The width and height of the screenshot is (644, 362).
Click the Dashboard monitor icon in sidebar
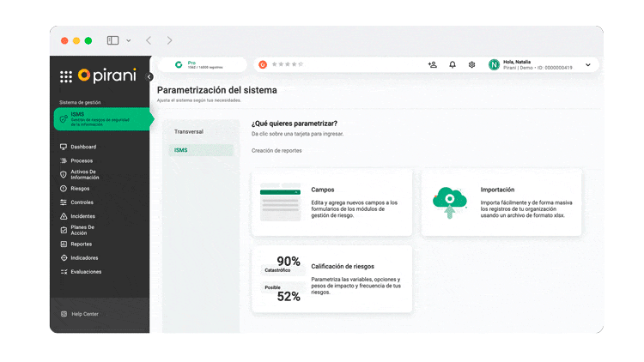[64, 147]
